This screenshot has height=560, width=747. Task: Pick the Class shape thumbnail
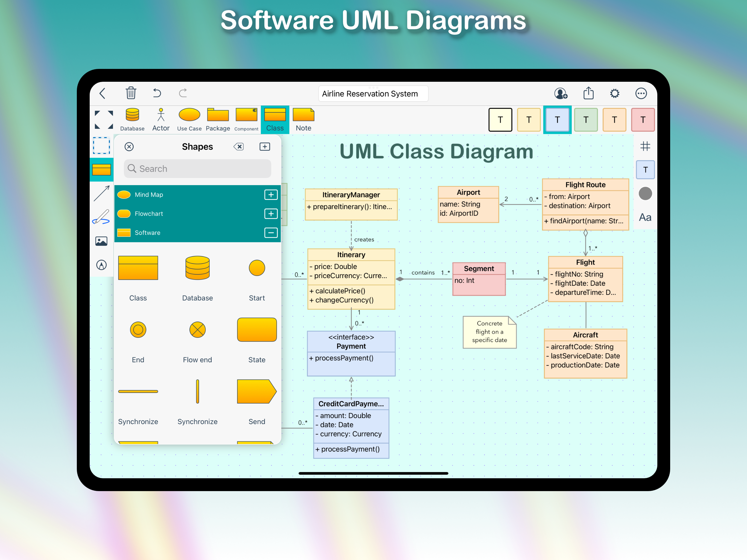[x=138, y=268]
